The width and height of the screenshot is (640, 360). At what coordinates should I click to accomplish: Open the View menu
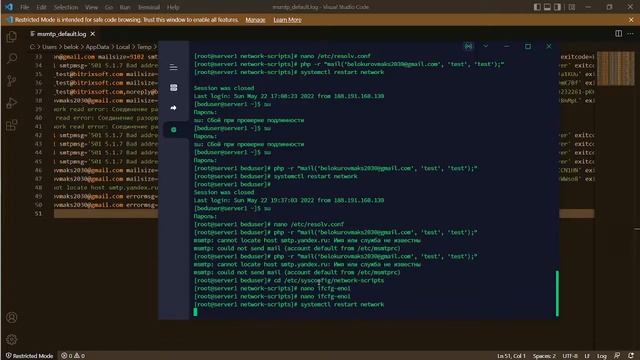coord(91,7)
